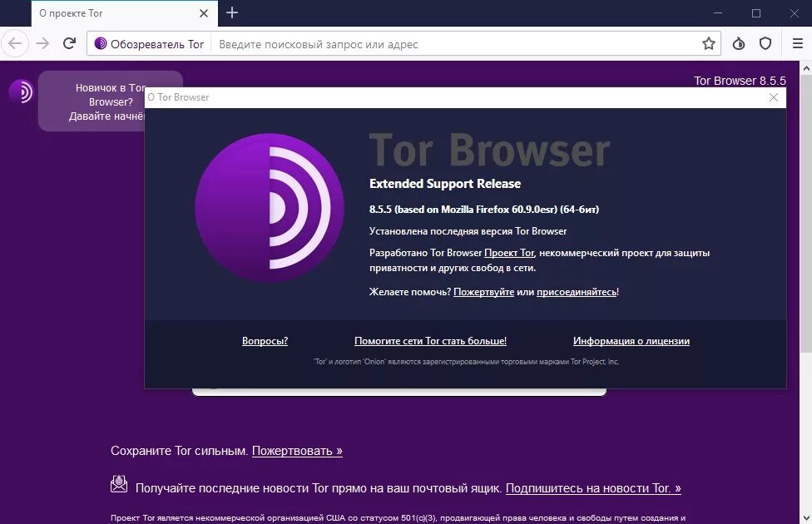Open the 'Вопросы?' link
The image size is (812, 524).
265,341
